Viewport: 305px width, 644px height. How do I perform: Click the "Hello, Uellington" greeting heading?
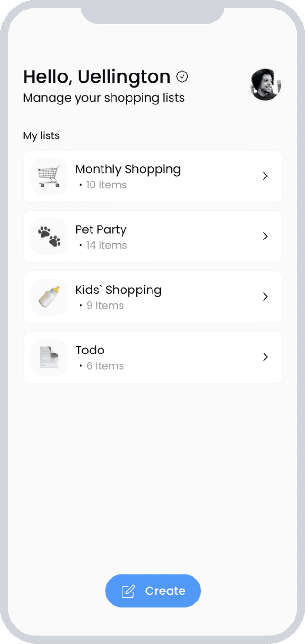(97, 76)
